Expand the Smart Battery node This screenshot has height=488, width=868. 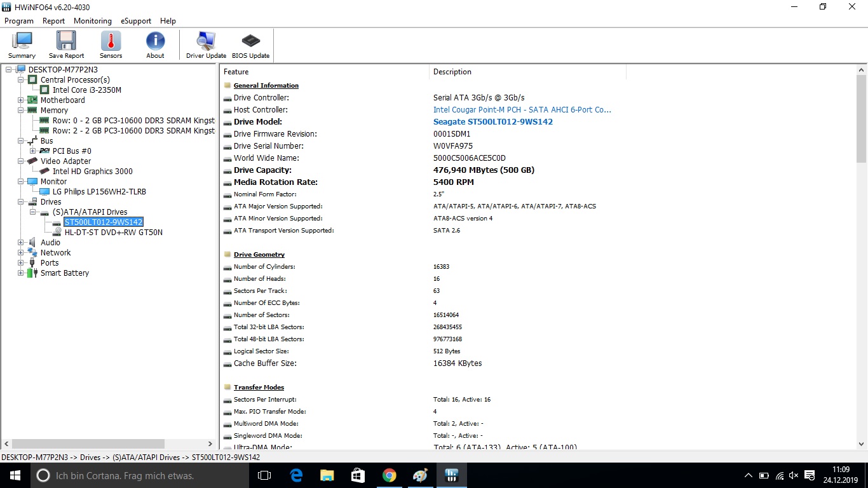point(20,273)
